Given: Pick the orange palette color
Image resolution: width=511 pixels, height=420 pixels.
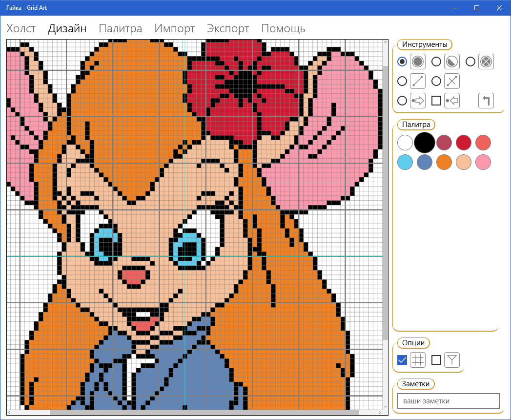Looking at the screenshot, I should coord(444,163).
